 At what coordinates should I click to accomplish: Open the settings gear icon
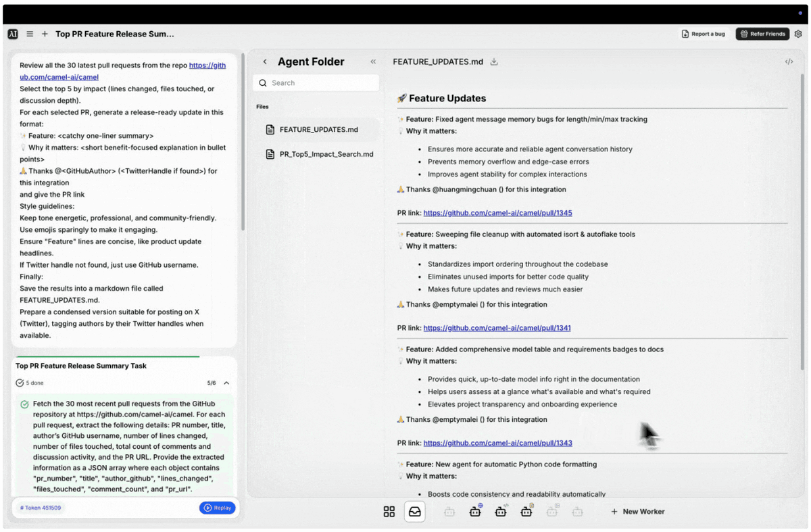pos(798,34)
